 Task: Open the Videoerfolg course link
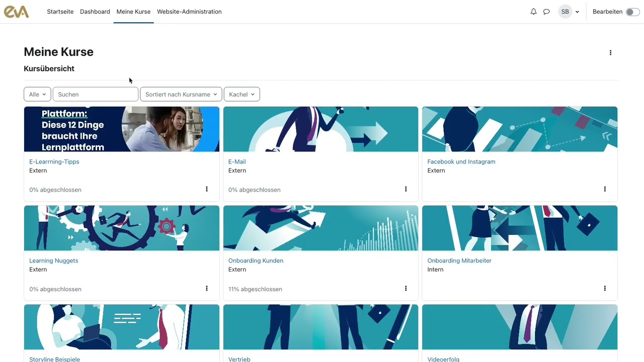(443, 359)
